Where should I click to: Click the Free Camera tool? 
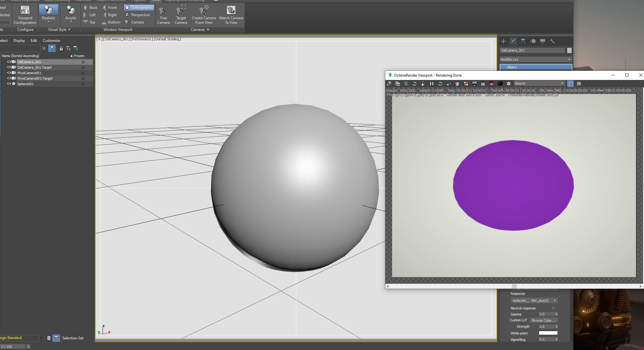pos(163,16)
